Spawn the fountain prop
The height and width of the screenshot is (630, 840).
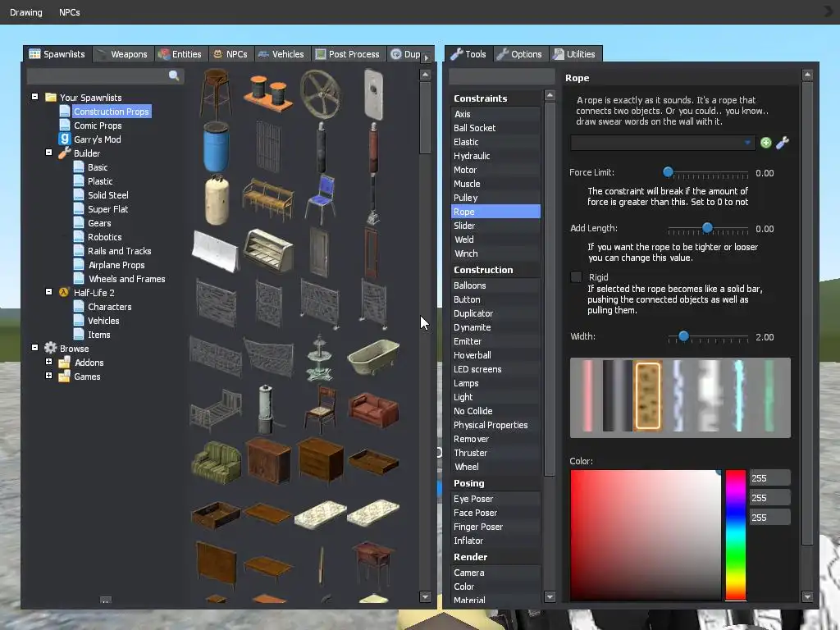coord(320,358)
